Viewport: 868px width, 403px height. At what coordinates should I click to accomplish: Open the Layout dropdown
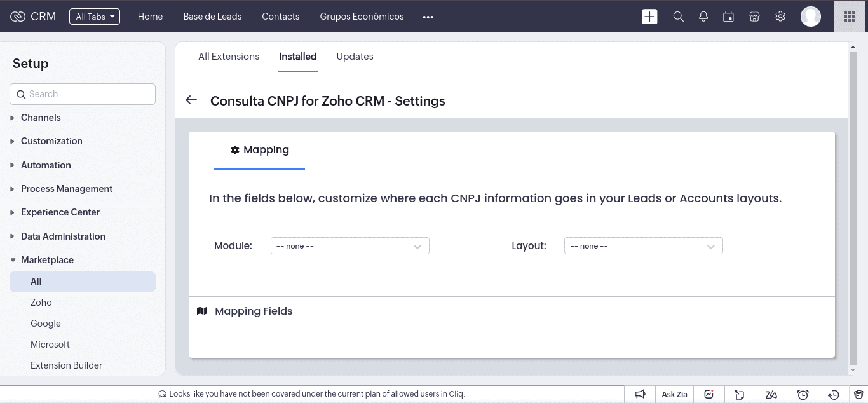(x=643, y=246)
